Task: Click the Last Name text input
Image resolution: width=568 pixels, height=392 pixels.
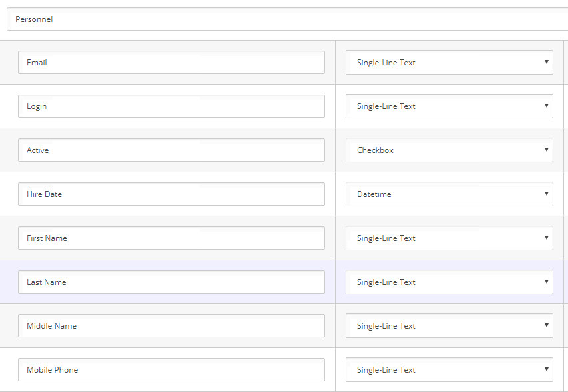Action: 171,282
